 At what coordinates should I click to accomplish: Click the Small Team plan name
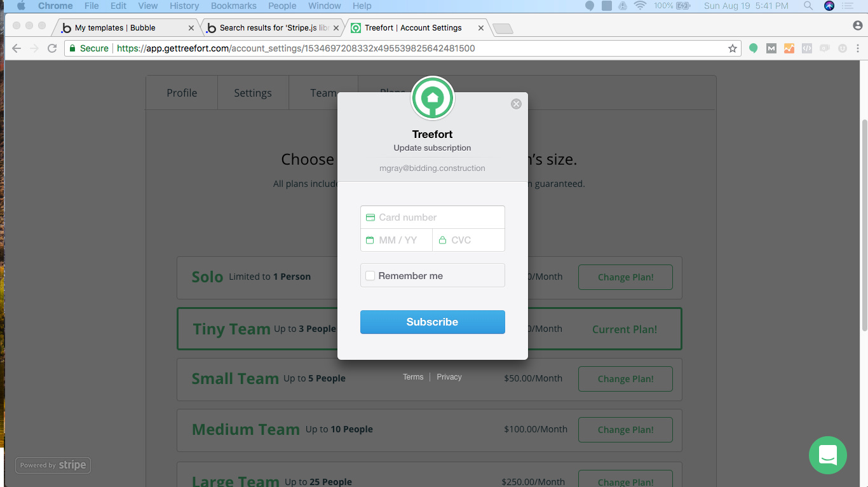[x=235, y=379]
